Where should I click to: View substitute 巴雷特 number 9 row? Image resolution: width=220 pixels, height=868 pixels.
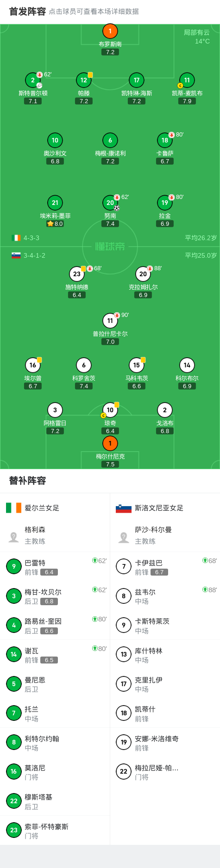click(55, 567)
